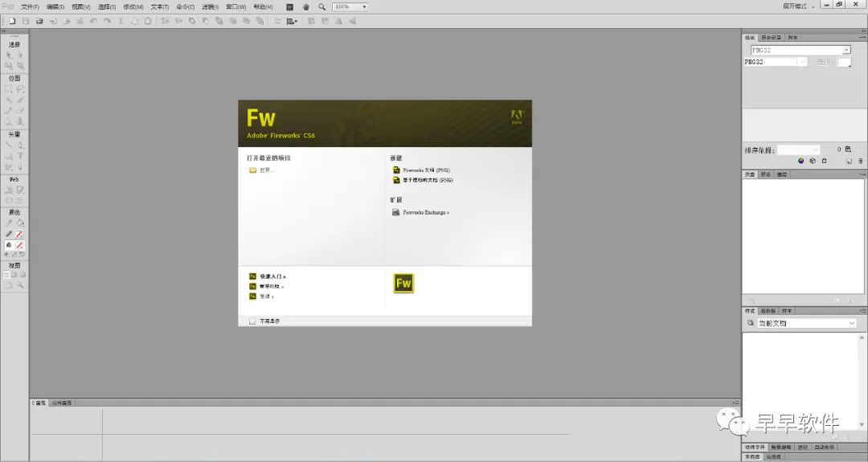Screen dimensions: 868x462
Task: Click the matte color swatch in optimize panel
Action: point(844,62)
